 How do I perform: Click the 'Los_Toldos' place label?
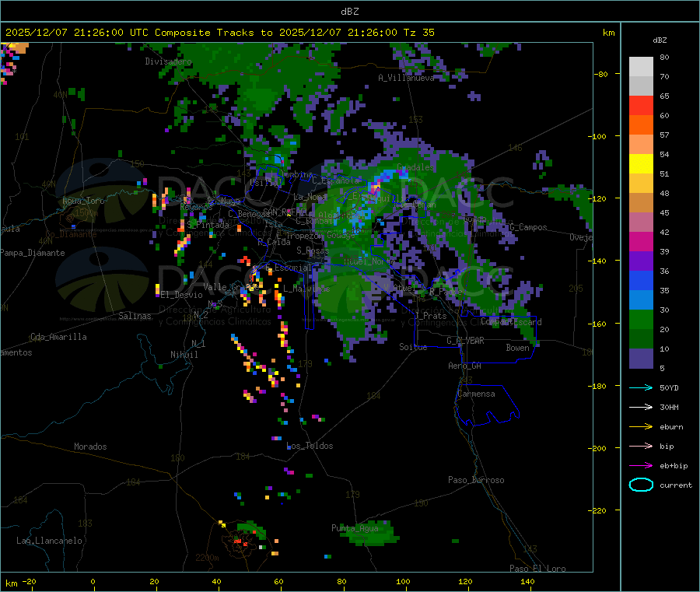pyautogui.click(x=310, y=446)
